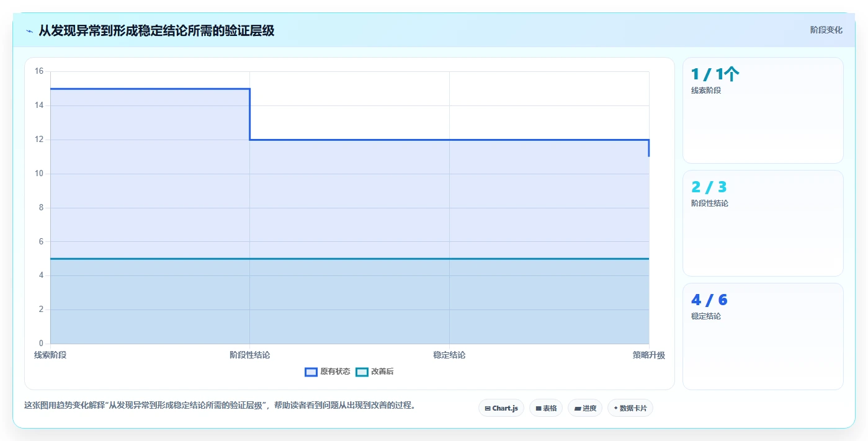This screenshot has height=441, width=868.
Task: Click the teal 改善后 legend color box
Action: (362, 372)
